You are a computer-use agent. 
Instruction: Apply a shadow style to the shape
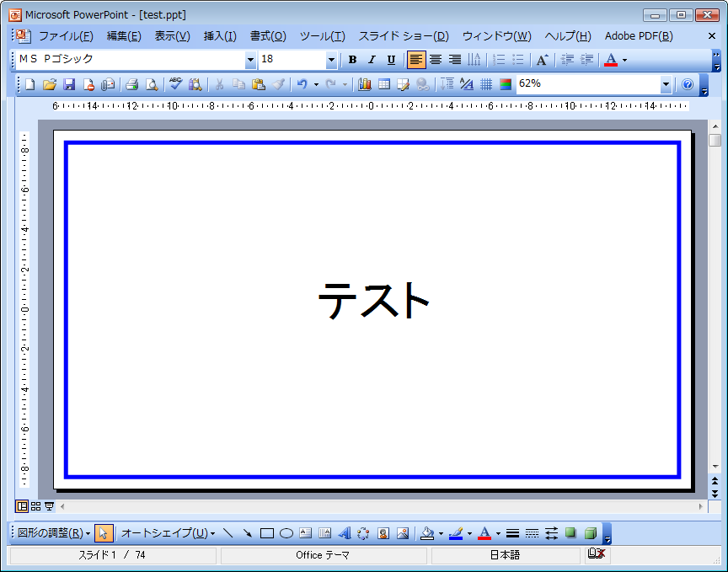tap(570, 533)
